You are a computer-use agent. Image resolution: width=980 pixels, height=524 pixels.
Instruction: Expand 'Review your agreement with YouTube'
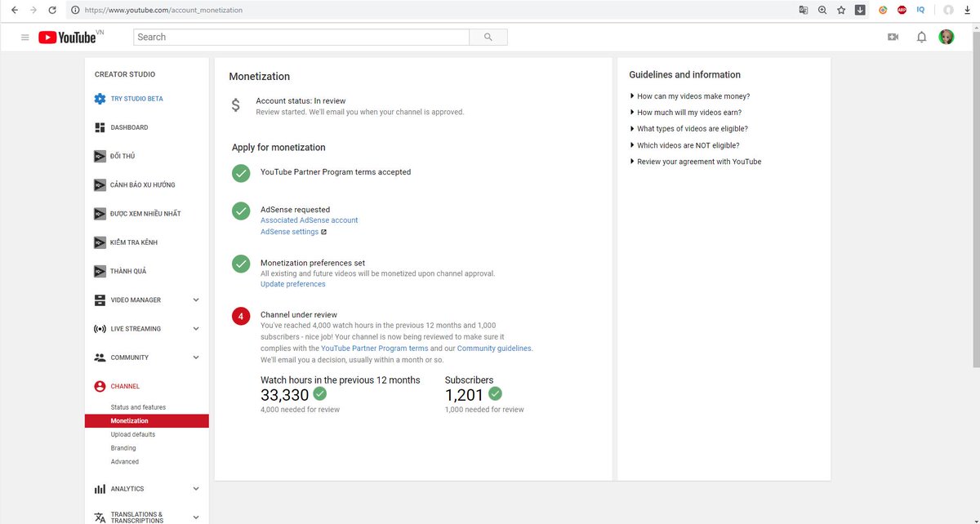click(x=695, y=162)
